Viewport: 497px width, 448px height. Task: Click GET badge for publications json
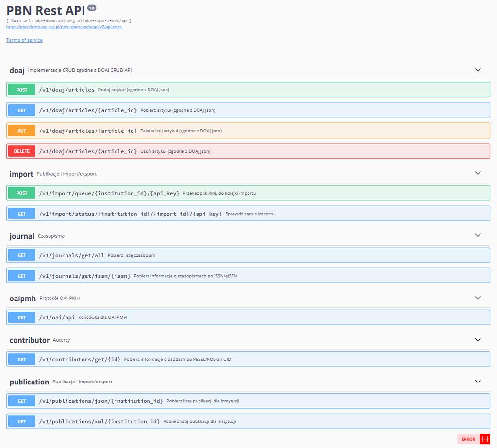click(21, 401)
